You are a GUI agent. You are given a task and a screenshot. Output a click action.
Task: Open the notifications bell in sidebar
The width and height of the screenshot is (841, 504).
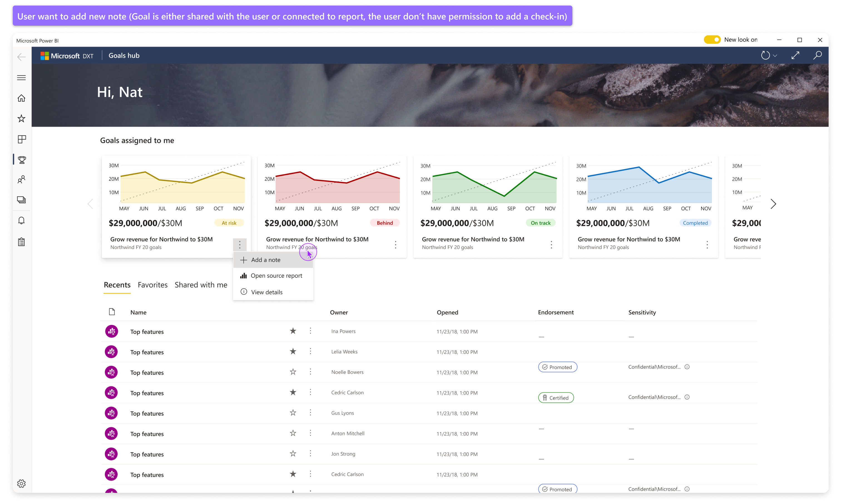[21, 221]
